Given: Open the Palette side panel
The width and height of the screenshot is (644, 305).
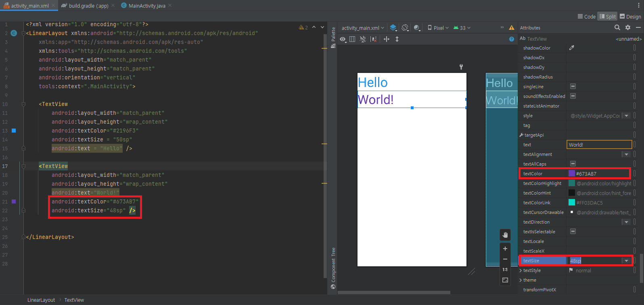Looking at the screenshot, I should (x=333, y=37).
